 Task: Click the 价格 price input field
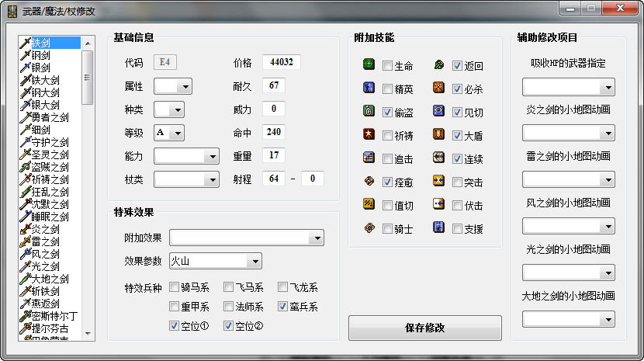(281, 62)
